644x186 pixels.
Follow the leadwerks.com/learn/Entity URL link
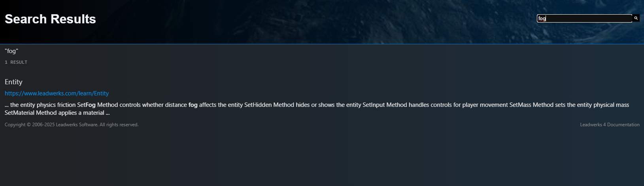[57, 93]
